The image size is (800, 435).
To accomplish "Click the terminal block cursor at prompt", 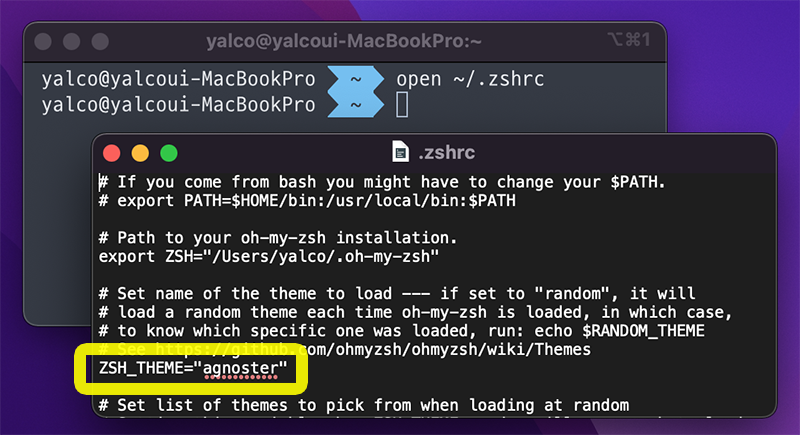I will pos(402,105).
